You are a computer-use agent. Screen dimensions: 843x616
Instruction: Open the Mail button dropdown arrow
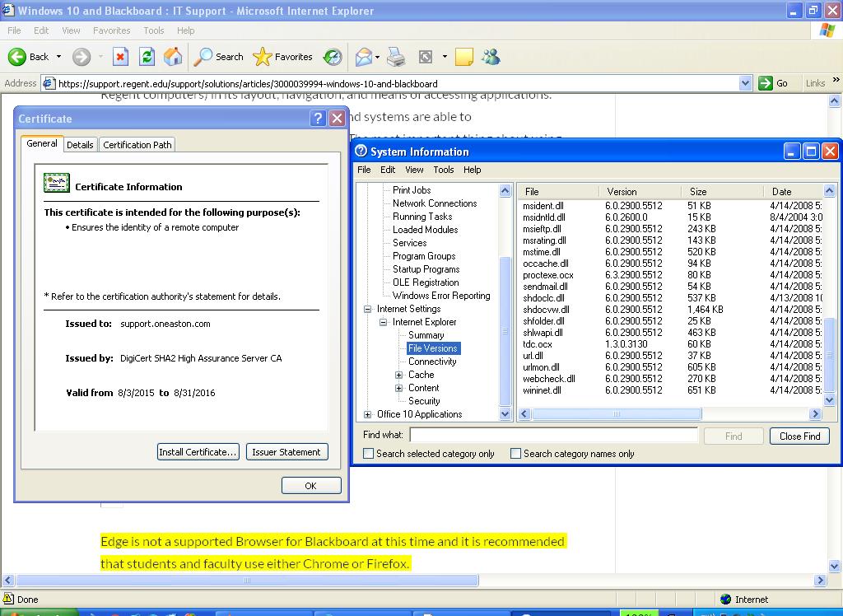point(377,57)
